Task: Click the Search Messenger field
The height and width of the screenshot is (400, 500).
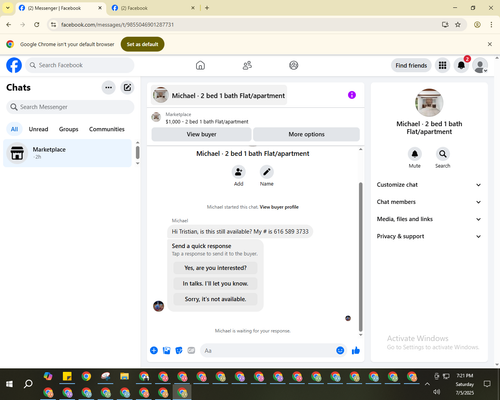Action: coord(70,107)
